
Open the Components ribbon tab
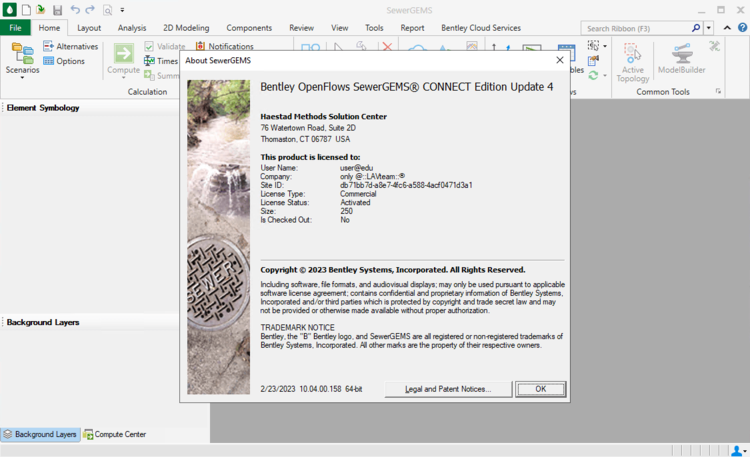click(x=249, y=28)
